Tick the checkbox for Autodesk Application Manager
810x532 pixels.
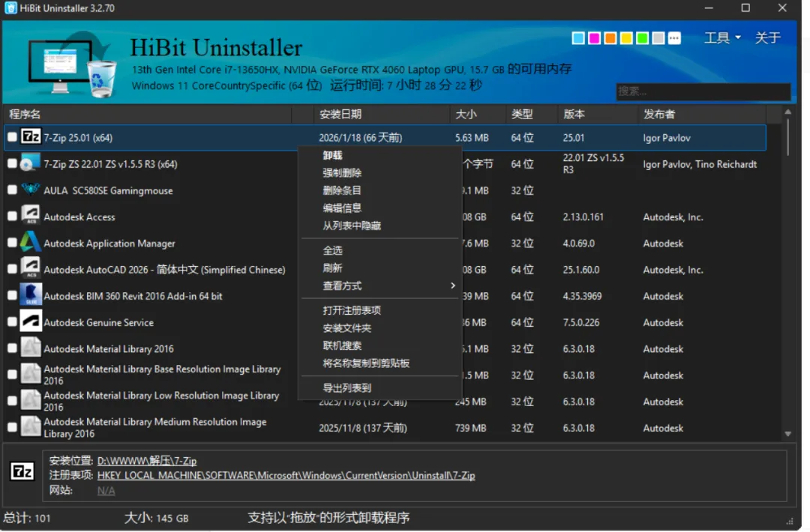click(x=12, y=243)
